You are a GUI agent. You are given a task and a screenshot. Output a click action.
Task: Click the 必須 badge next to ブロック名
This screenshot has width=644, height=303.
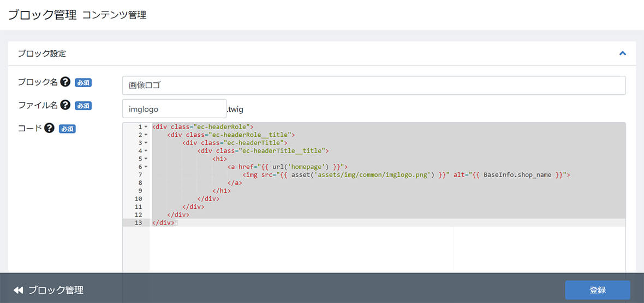83,83
